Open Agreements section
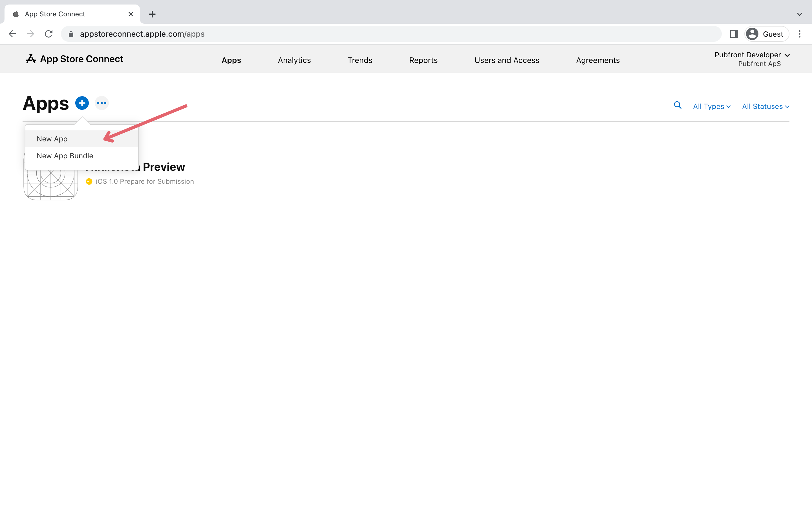The height and width of the screenshot is (508, 812). click(x=598, y=60)
